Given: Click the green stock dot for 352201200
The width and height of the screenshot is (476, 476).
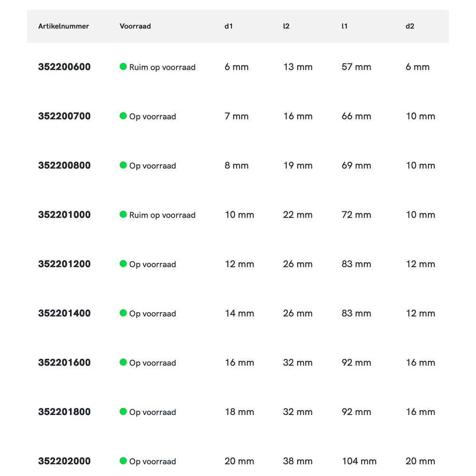Looking at the screenshot, I should coord(123,264).
